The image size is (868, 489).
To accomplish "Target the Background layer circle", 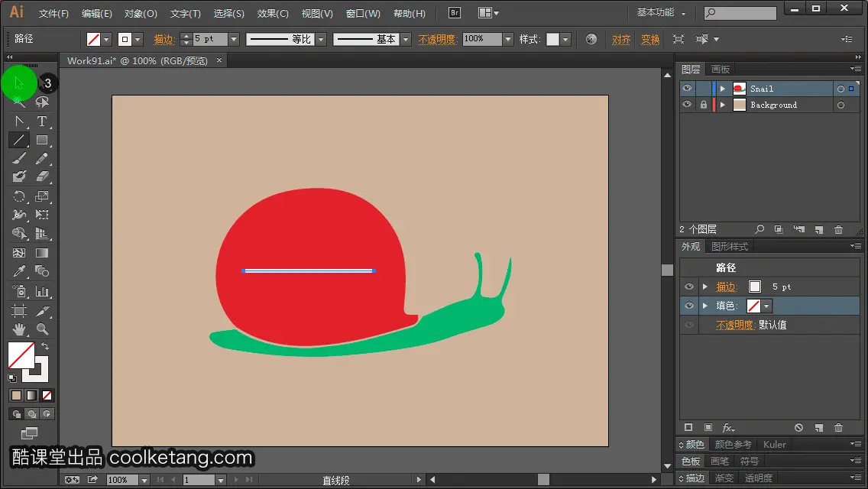I will click(840, 105).
